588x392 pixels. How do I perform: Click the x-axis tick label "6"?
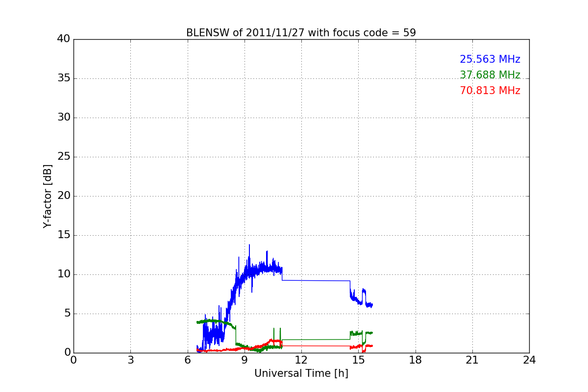coord(187,360)
